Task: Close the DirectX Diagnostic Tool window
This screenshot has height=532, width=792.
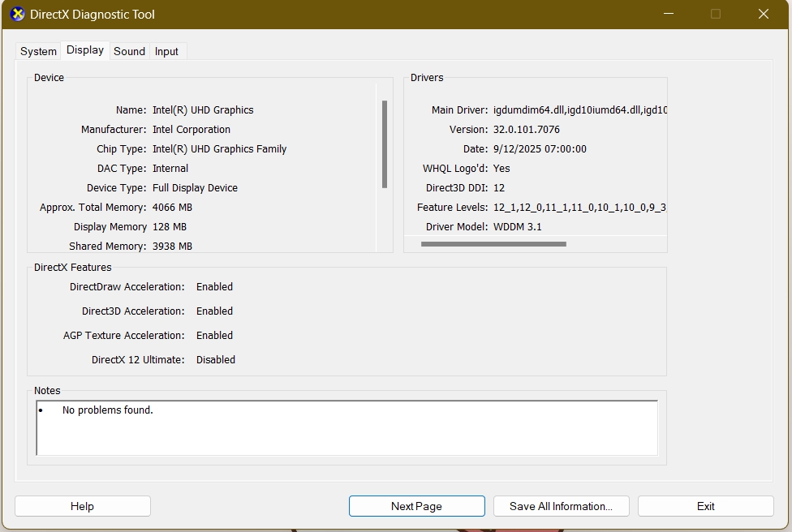Action: [763, 15]
